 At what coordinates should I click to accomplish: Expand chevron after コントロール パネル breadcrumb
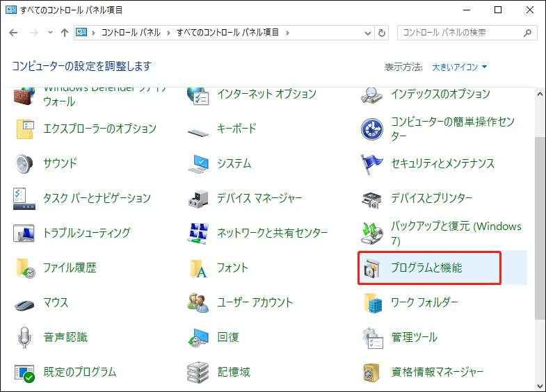(x=168, y=33)
